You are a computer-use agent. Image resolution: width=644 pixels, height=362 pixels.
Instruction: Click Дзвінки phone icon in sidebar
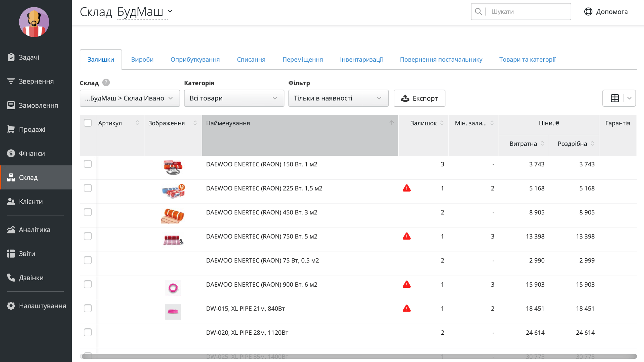click(x=11, y=278)
